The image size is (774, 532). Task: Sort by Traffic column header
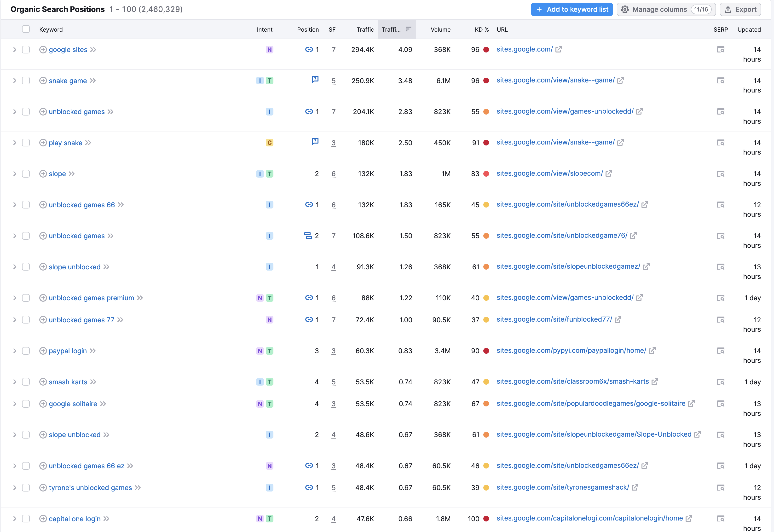(365, 29)
